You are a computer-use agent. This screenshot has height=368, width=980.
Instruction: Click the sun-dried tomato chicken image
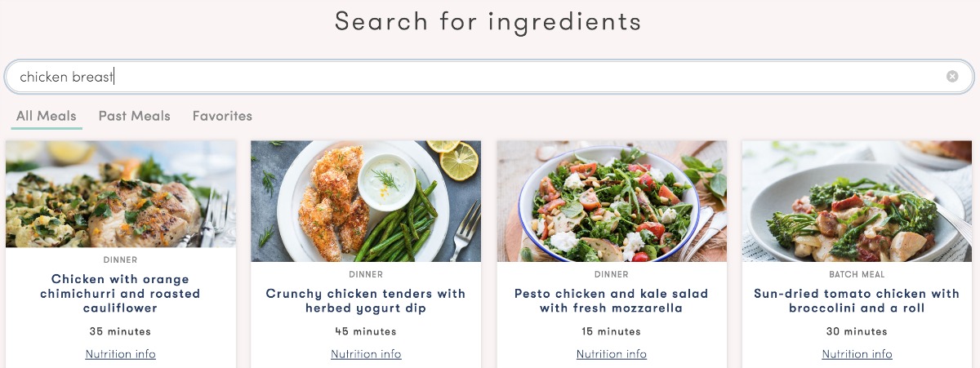coord(857,201)
